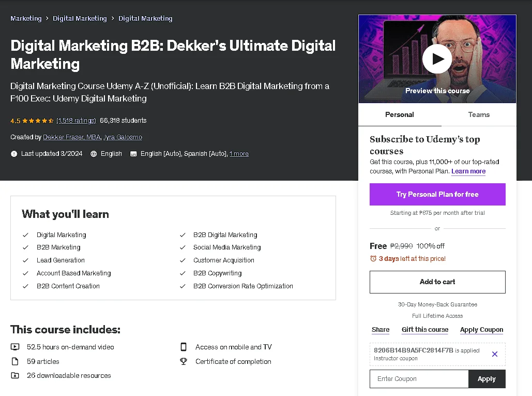Click the Apply coupon button

[x=487, y=379]
